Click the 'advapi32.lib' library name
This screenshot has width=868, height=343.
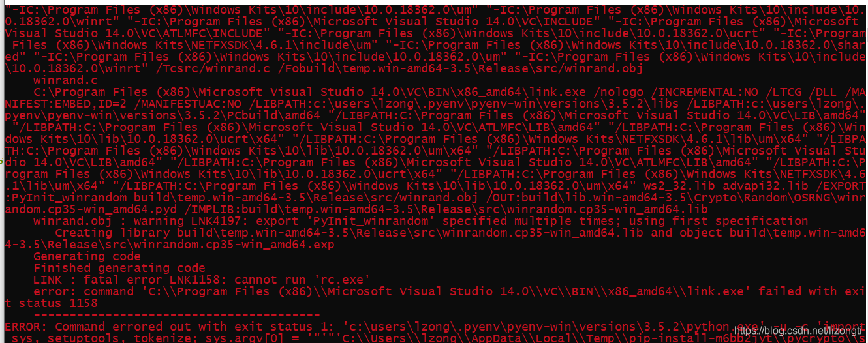click(x=767, y=186)
